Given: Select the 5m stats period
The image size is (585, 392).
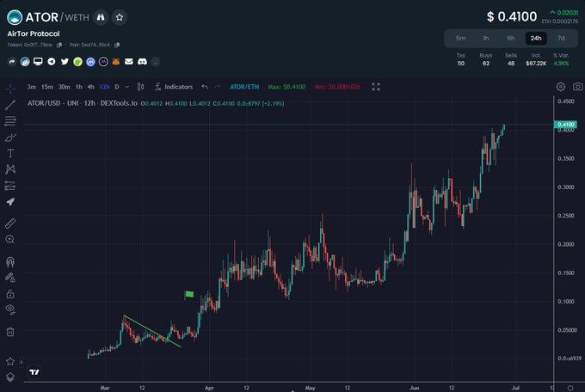Looking at the screenshot, I should [x=461, y=38].
